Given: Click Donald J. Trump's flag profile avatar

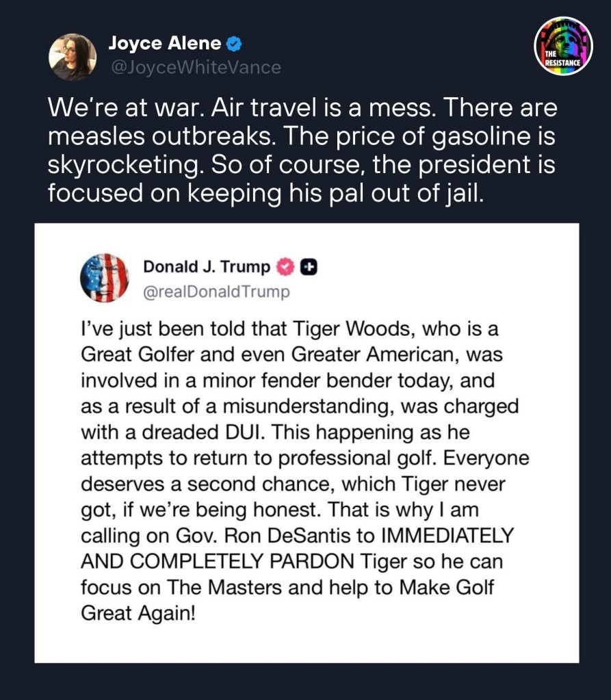Looking at the screenshot, I should (104, 278).
